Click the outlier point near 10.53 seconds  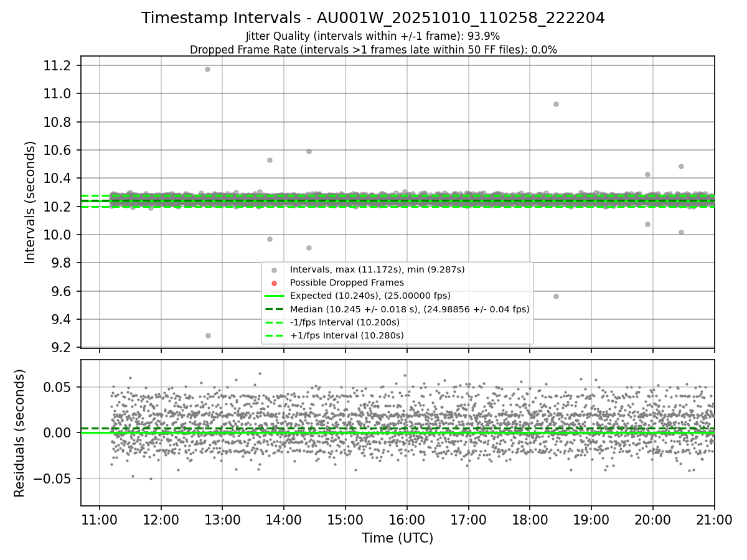pyautogui.click(x=270, y=160)
